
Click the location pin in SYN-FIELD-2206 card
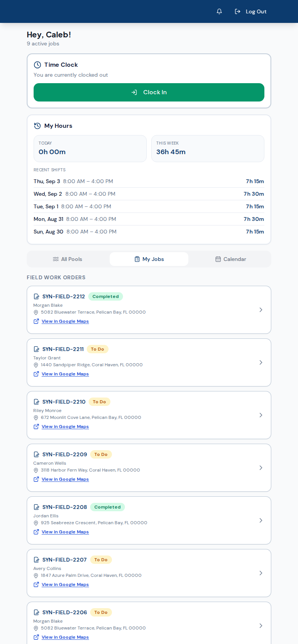[x=36, y=628]
